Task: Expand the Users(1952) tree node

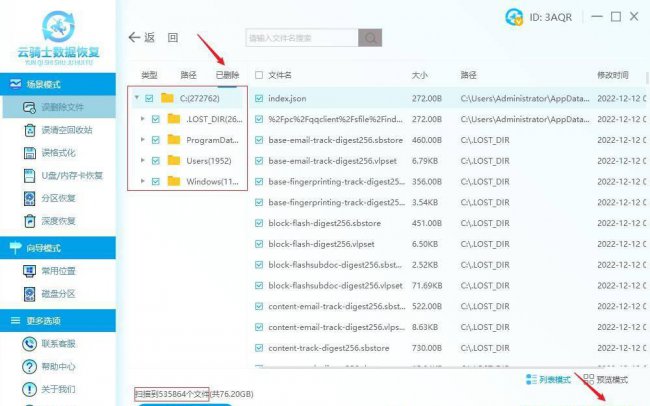Action: click(x=143, y=160)
